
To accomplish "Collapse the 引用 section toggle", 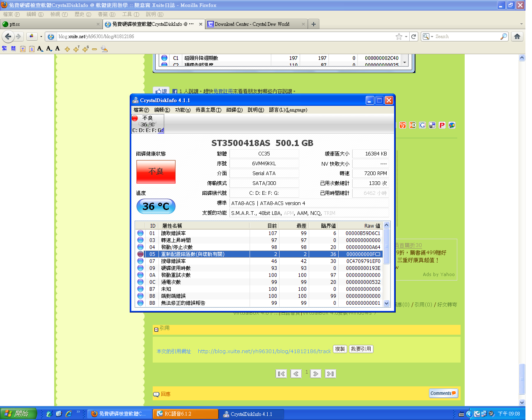I will 156,329.
